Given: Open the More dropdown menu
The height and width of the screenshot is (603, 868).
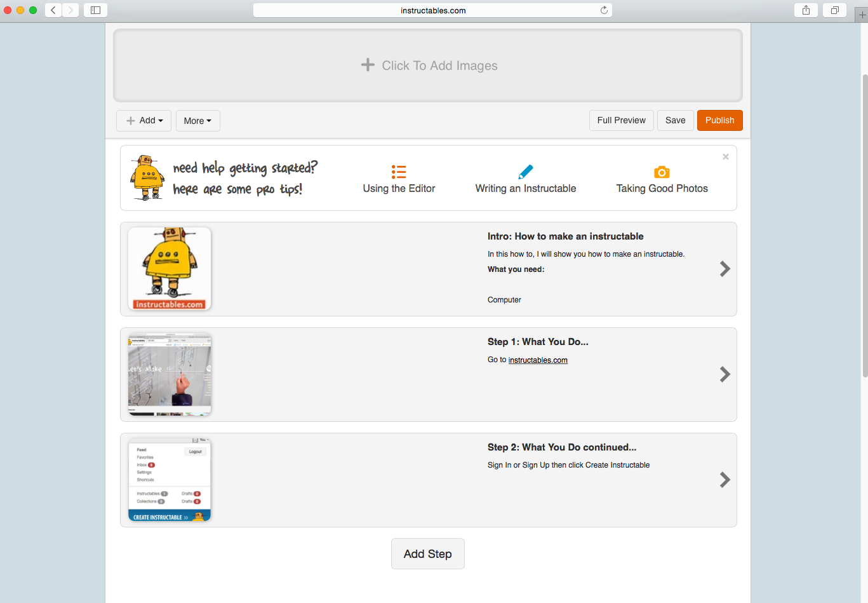Looking at the screenshot, I should [x=198, y=121].
